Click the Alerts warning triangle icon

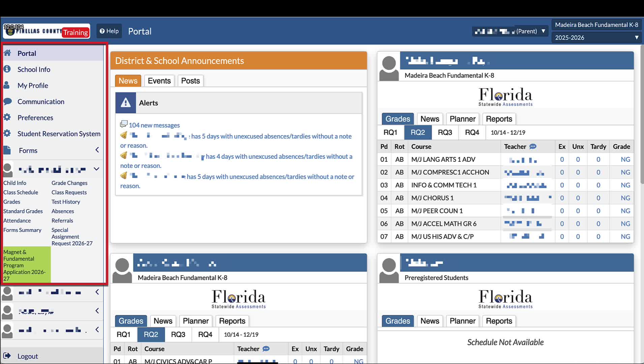[x=126, y=103]
